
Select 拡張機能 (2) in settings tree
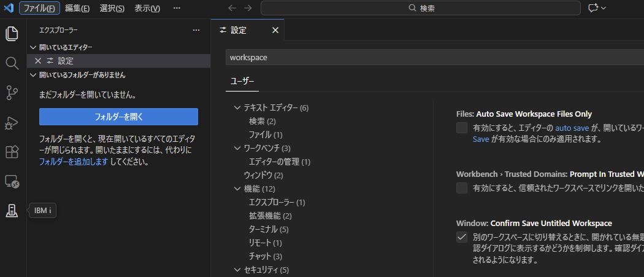click(270, 216)
